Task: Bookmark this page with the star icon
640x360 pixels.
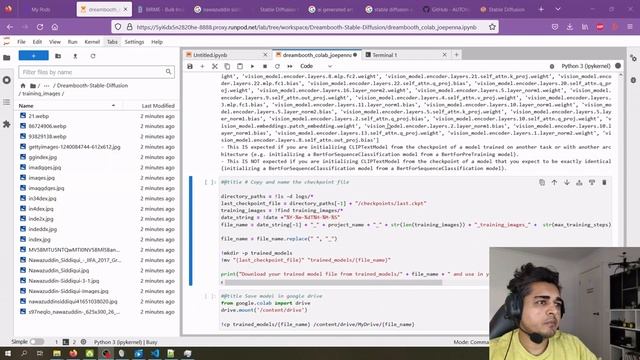Action: pos(492,27)
